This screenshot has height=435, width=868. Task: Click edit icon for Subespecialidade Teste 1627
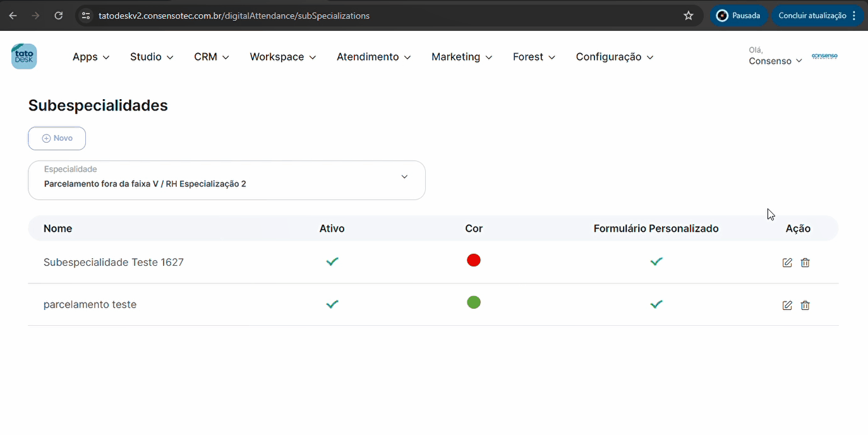pos(787,263)
